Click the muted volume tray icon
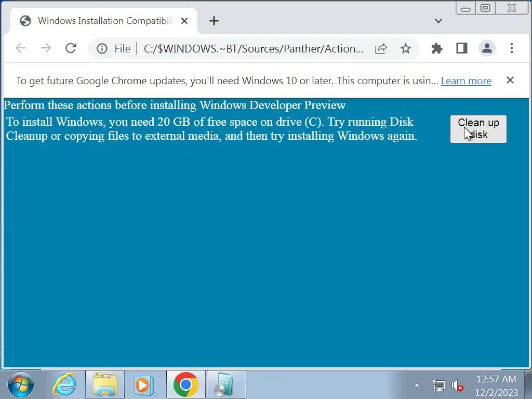This screenshot has width=532, height=399. point(457,385)
